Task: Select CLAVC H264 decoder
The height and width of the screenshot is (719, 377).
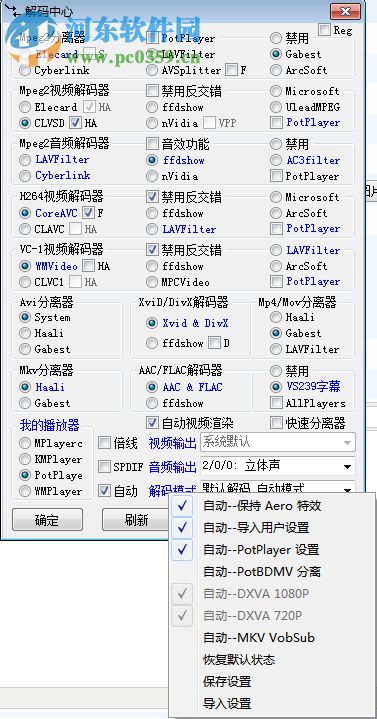Action: click(x=24, y=229)
